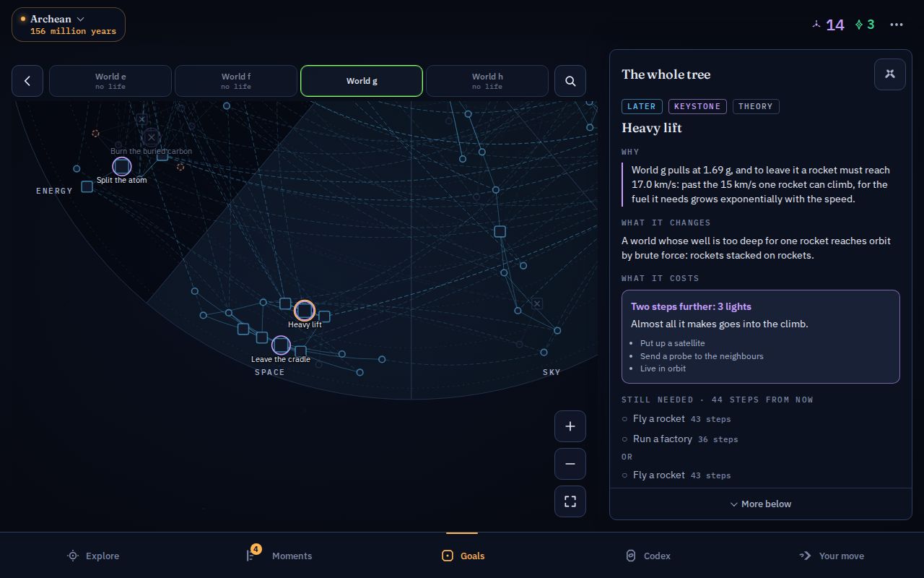Open the Archean era dropdown
The image size is (924, 578).
pos(69,25)
